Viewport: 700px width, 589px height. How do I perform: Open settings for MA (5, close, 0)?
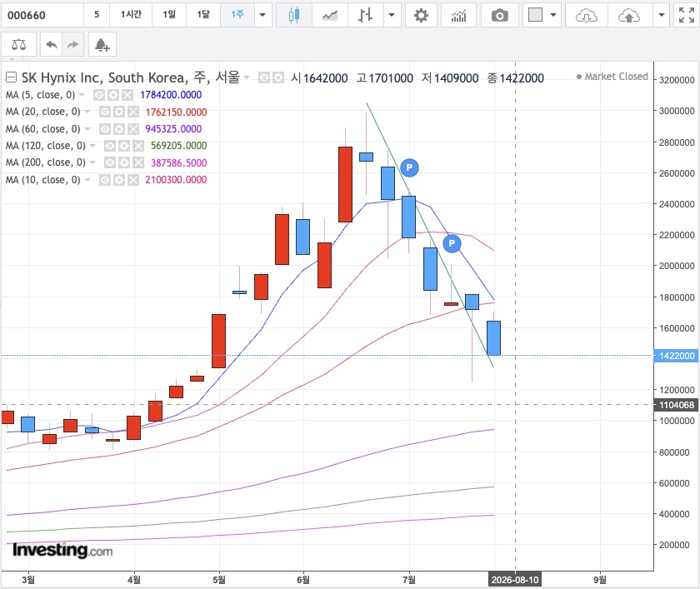tap(113, 95)
